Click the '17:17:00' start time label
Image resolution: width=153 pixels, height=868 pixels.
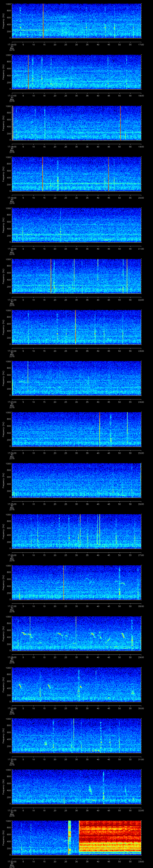click(x=12, y=96)
